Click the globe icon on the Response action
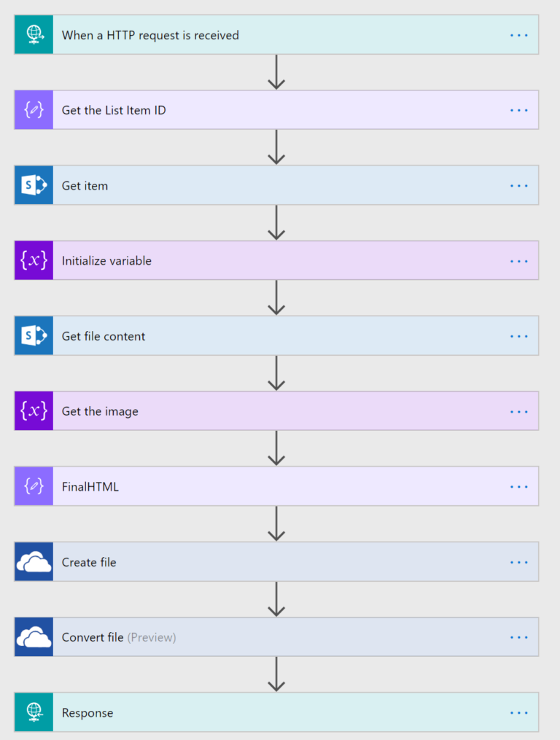This screenshot has width=560, height=740. 33,712
